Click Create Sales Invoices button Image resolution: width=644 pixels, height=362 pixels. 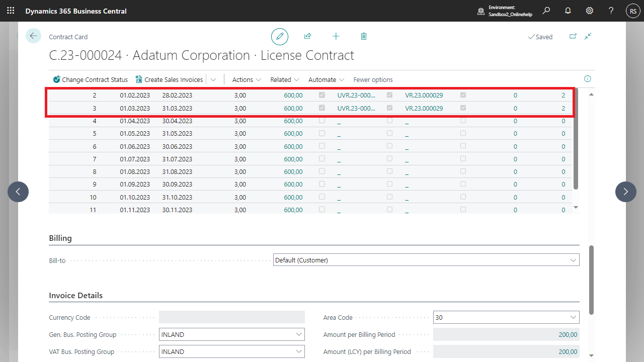point(169,79)
